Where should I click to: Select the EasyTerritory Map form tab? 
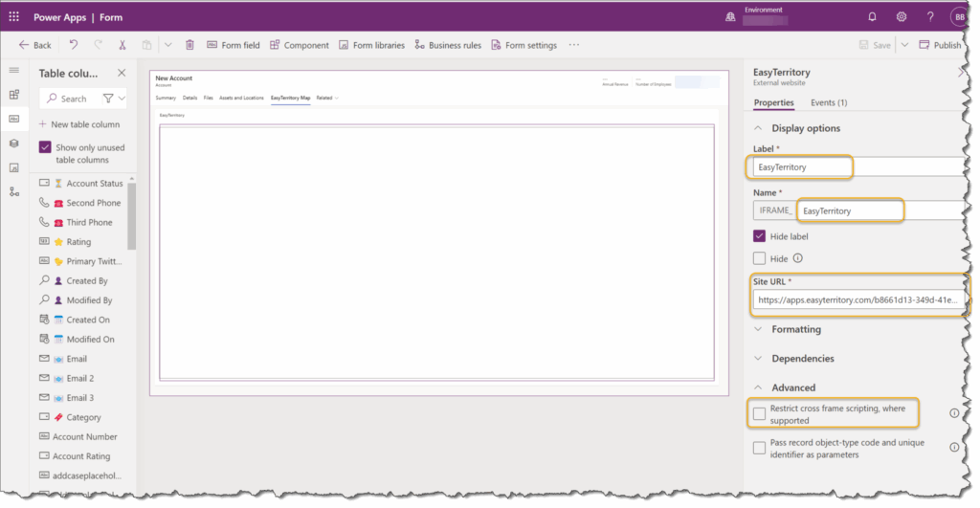[x=291, y=98]
